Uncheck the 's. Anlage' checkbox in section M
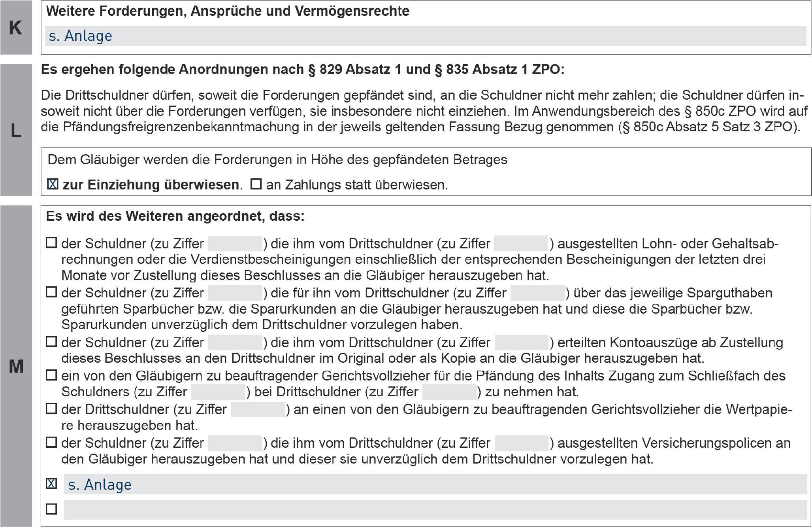Viewport: 812px width, 528px height. (51, 484)
